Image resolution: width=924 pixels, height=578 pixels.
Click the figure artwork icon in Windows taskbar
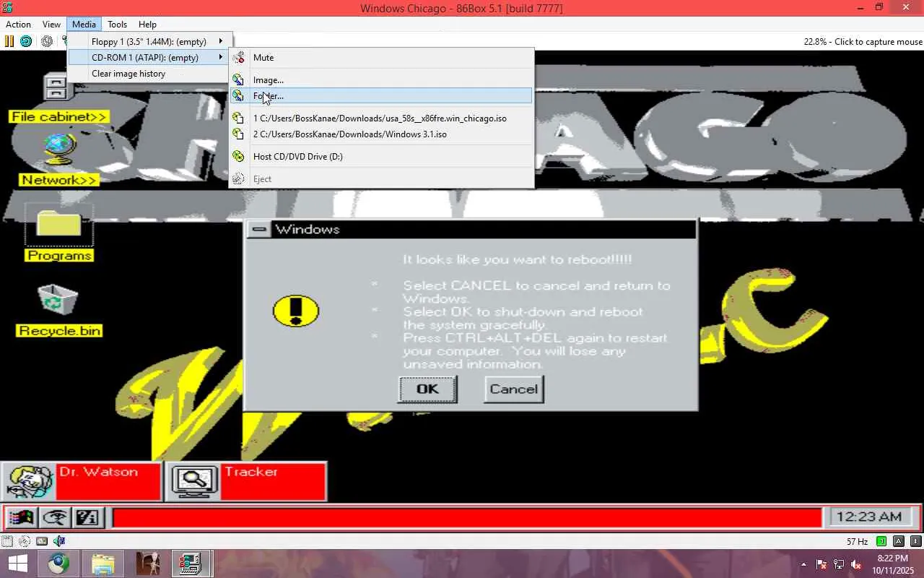click(x=147, y=564)
